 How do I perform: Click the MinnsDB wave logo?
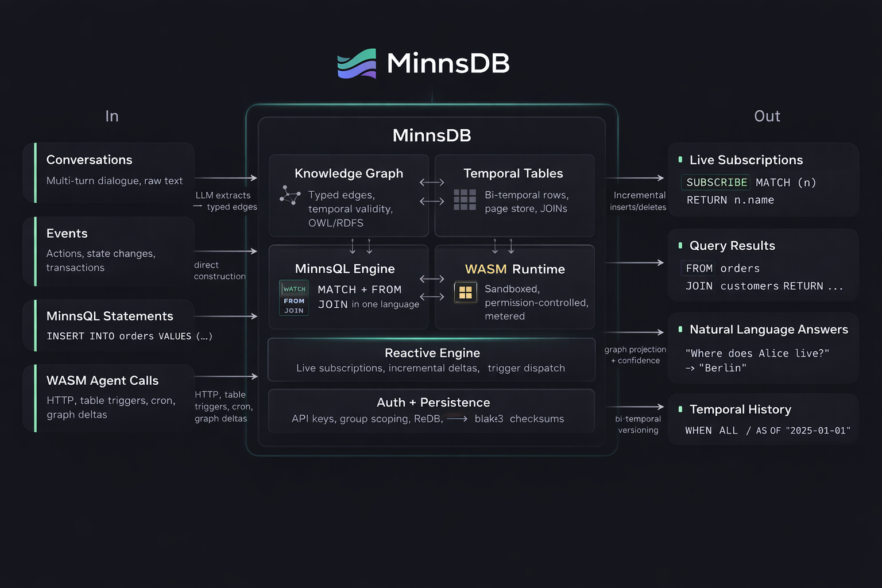click(356, 63)
